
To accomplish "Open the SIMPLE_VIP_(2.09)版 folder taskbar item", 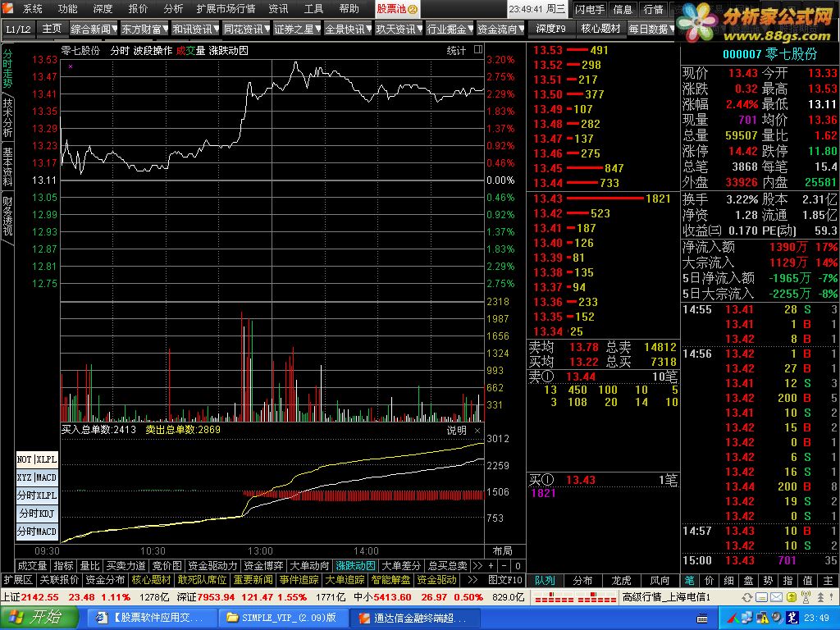I will 283,619.
